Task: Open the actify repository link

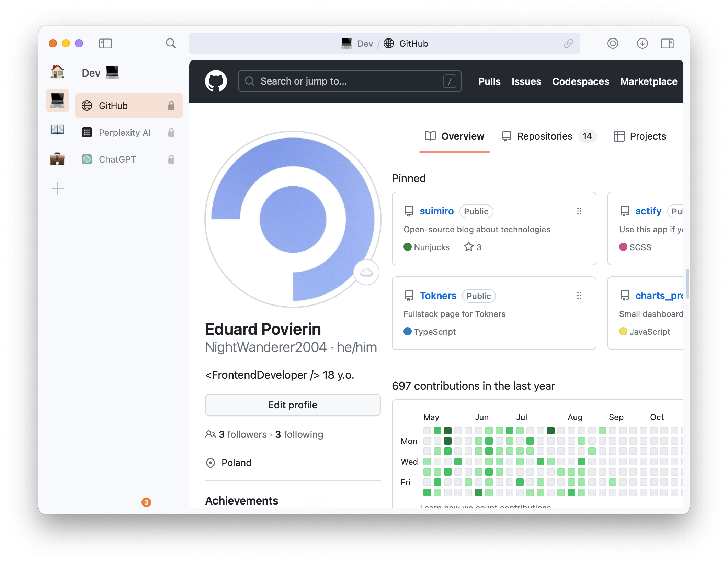Action: tap(648, 211)
